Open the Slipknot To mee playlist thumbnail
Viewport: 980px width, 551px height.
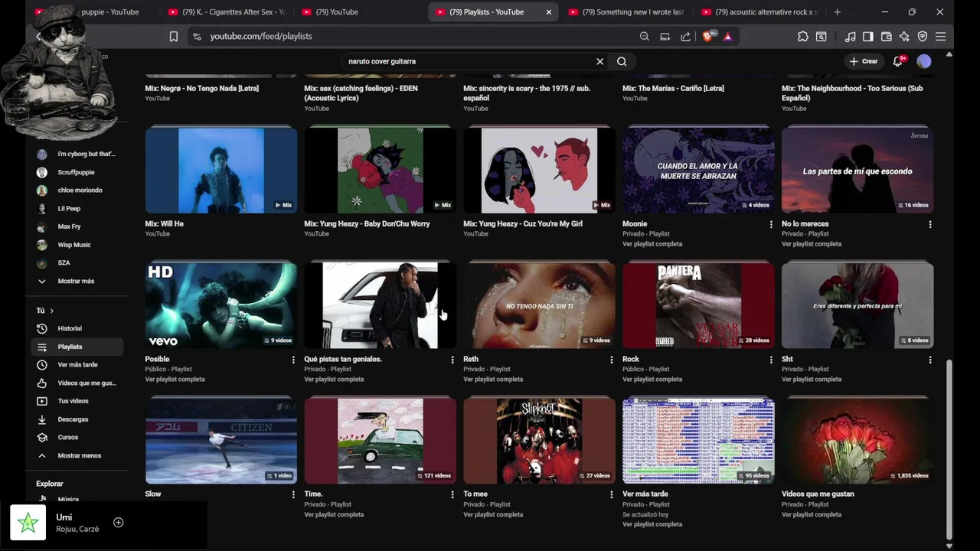pyautogui.click(x=539, y=441)
